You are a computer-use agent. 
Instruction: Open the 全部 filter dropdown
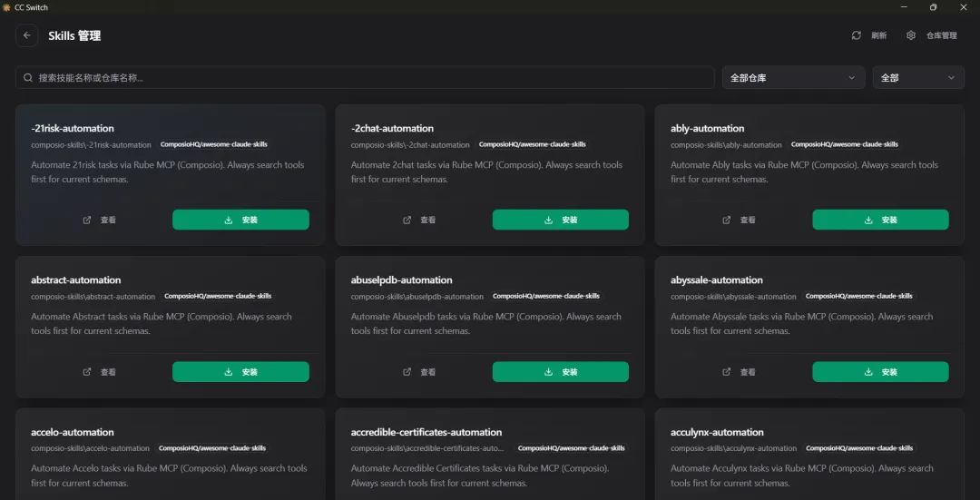coord(917,78)
